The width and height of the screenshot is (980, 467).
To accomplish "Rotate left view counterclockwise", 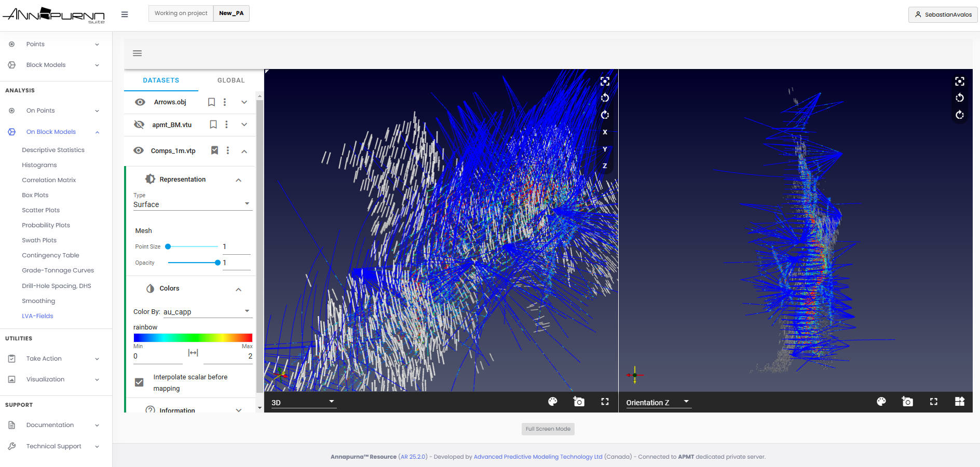I will click(605, 98).
